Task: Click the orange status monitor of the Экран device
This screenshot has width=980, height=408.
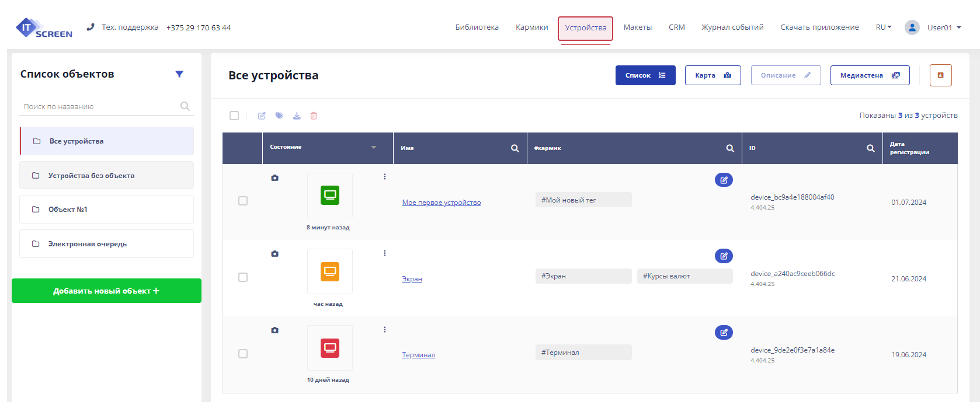Action: coord(330,271)
